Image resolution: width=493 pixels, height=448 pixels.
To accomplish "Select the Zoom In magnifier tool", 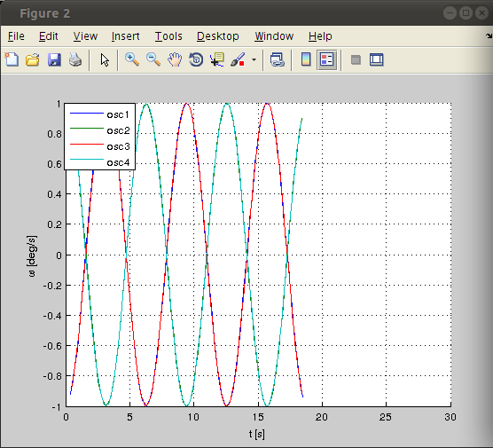I will click(x=132, y=59).
